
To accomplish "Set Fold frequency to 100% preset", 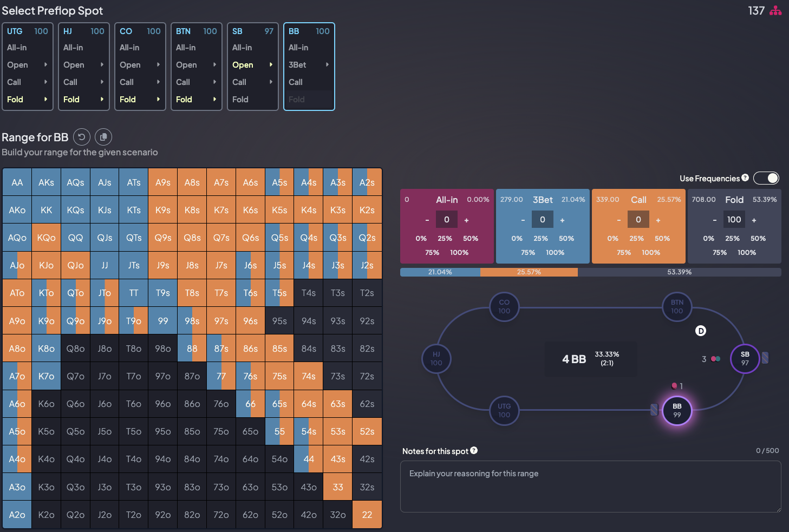I will pos(747,252).
